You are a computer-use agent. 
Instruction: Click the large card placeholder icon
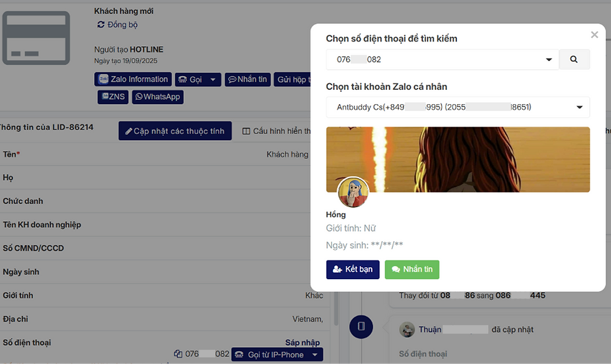36,38
